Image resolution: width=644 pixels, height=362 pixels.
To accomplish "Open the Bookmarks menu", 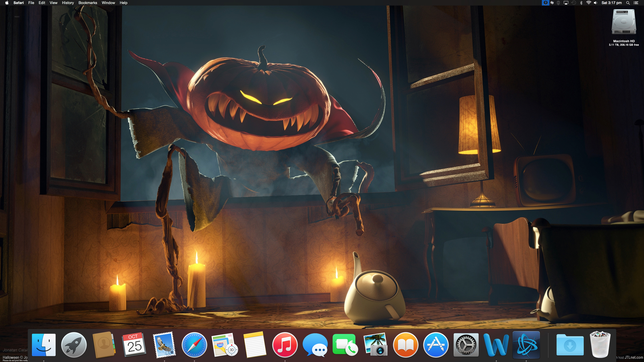I will 88,3.
